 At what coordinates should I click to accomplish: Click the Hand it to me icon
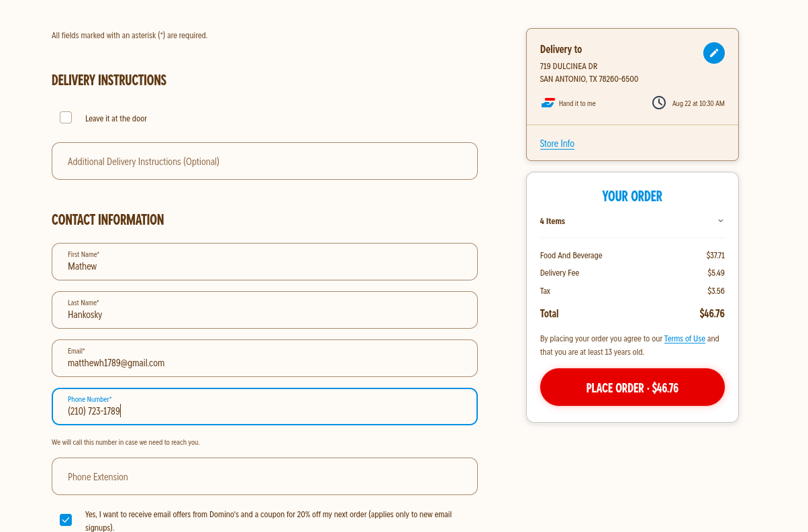click(548, 103)
